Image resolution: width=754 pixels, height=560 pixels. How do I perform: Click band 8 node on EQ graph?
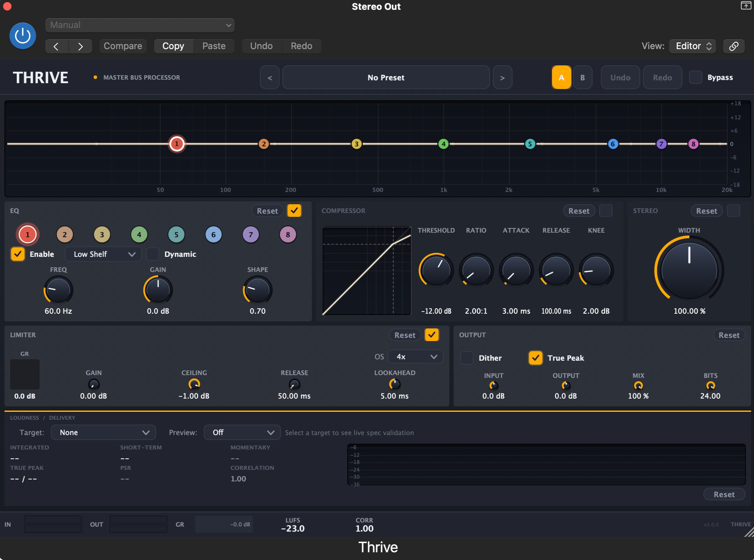click(693, 144)
